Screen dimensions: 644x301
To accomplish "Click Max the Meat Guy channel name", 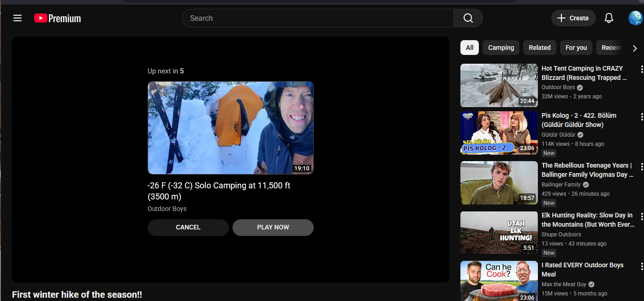I will click(x=564, y=284).
